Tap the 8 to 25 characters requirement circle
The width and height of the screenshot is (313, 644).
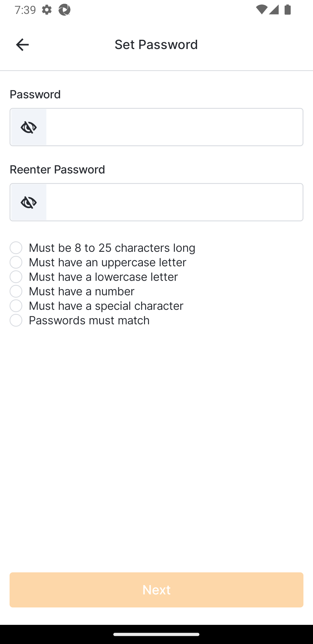coord(16,248)
